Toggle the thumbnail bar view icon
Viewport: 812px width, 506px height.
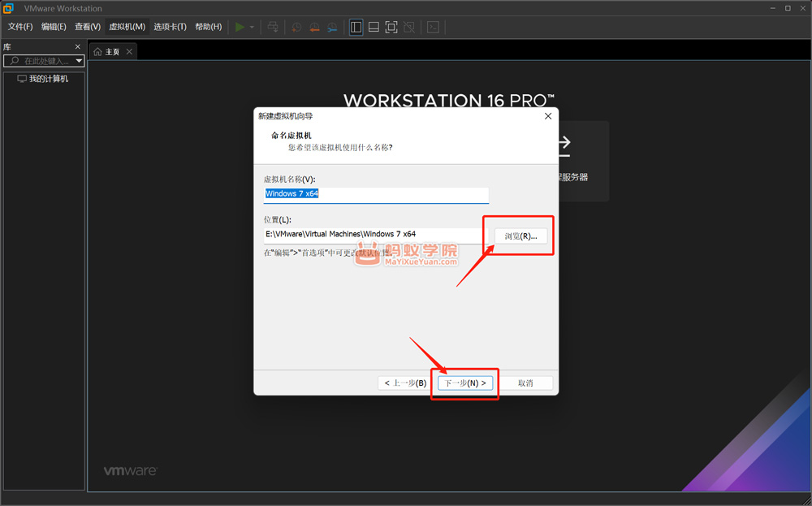pos(374,27)
